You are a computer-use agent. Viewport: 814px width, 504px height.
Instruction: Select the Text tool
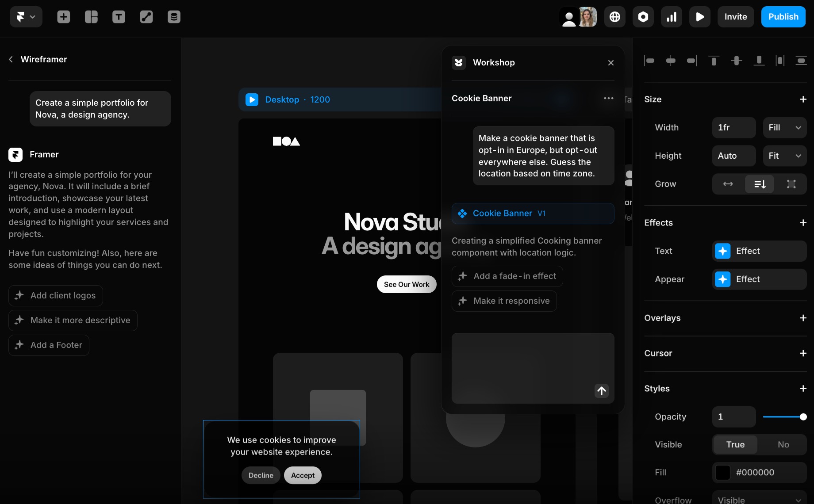[119, 17]
